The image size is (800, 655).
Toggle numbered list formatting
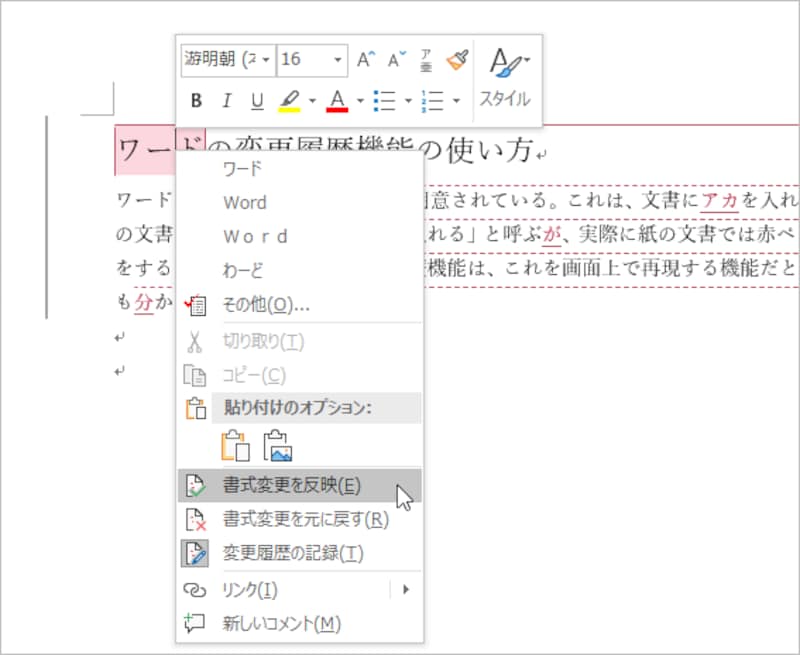[x=432, y=100]
